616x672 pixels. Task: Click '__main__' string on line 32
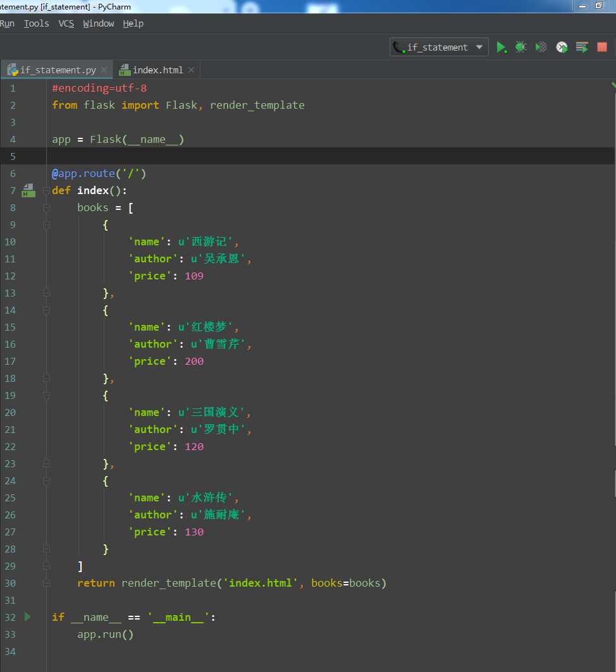pos(178,617)
